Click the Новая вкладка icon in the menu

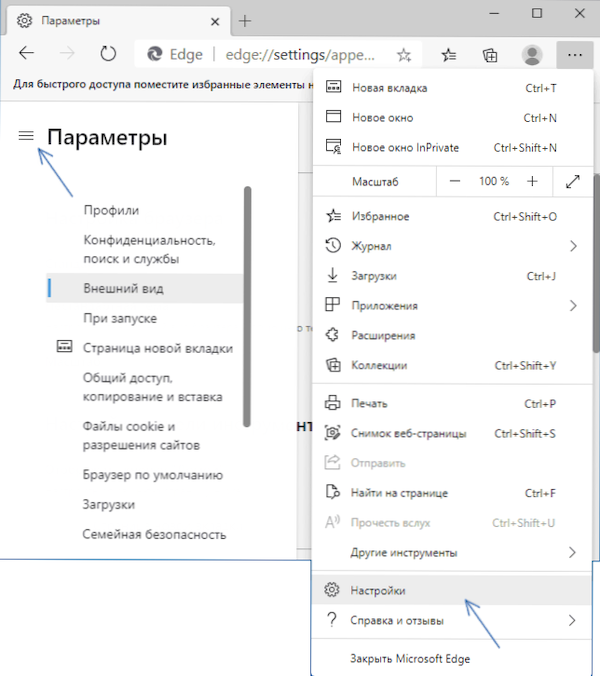333,87
